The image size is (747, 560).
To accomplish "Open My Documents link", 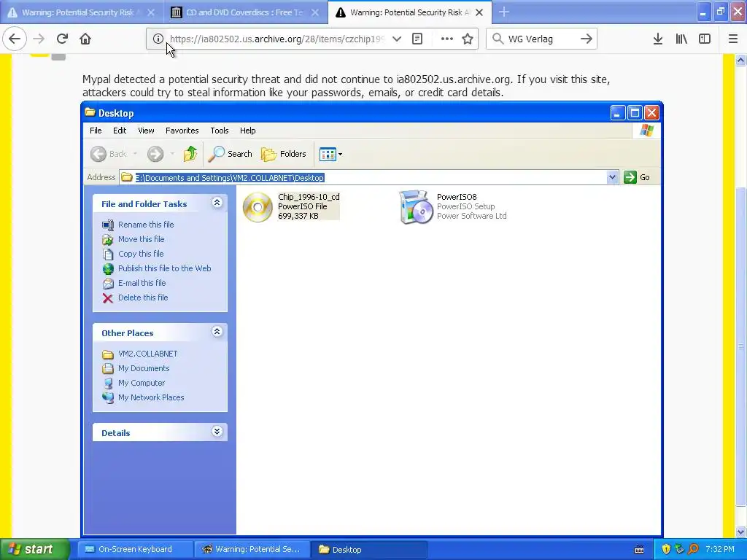I will point(144,368).
